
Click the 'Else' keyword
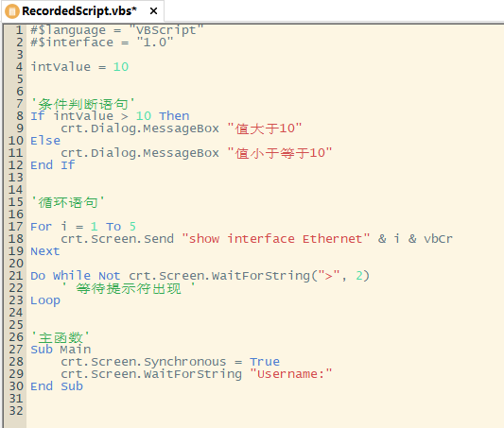[45, 141]
